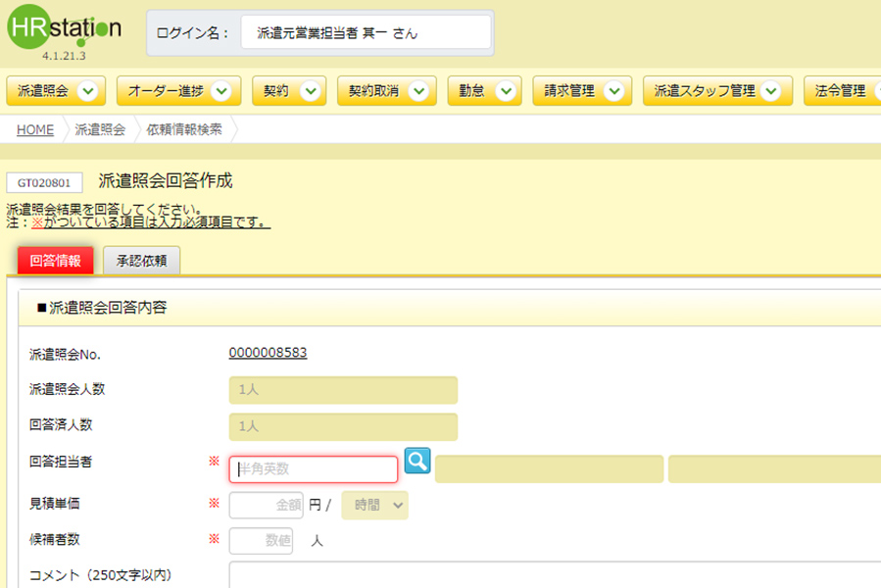Click into the コメント text area

[555, 575]
